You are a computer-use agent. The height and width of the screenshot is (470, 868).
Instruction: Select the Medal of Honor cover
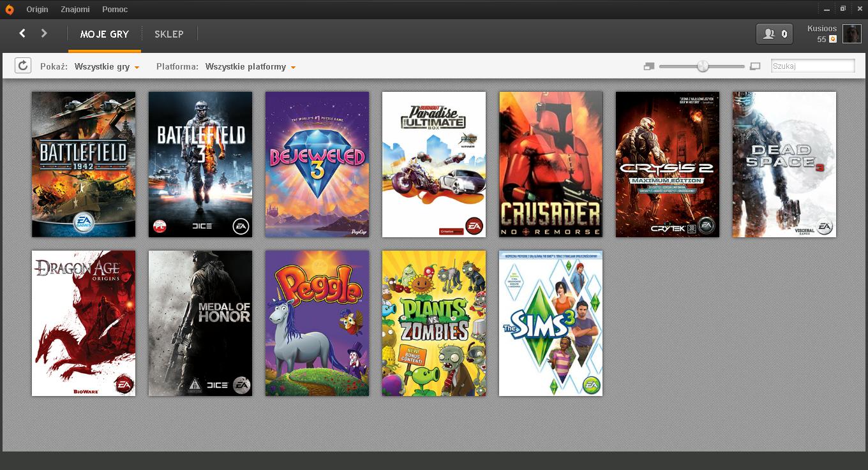[200, 323]
